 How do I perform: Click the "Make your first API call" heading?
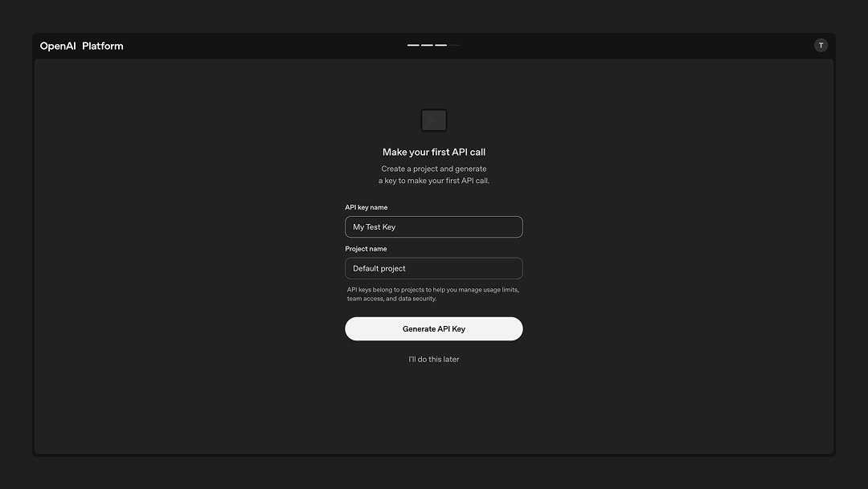click(x=433, y=152)
